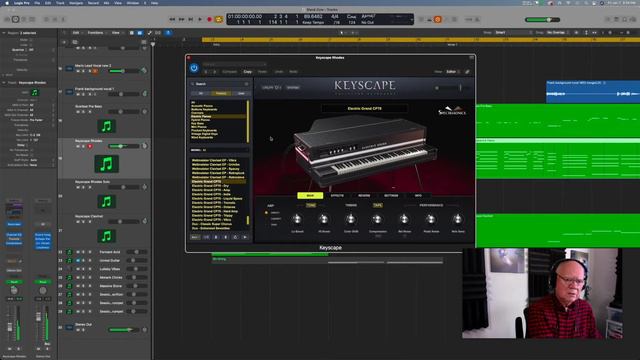This screenshot has height=360, width=640.
Task: Expand the More section in Region inspector
Action: 4,75
